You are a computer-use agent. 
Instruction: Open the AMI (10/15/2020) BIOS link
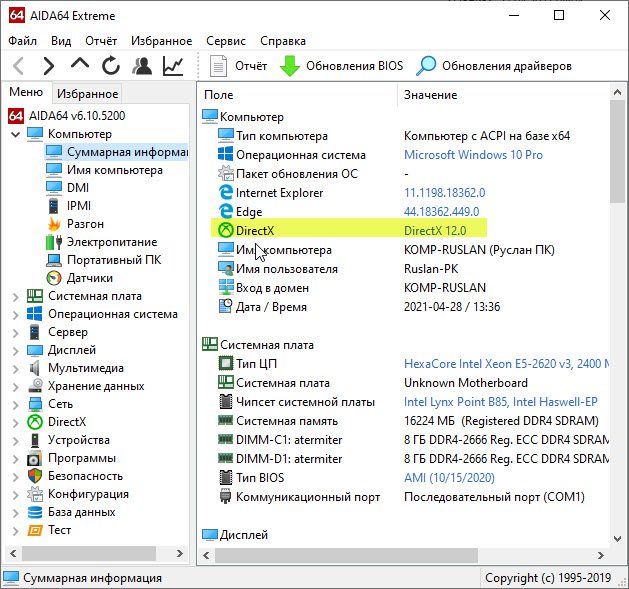click(449, 478)
